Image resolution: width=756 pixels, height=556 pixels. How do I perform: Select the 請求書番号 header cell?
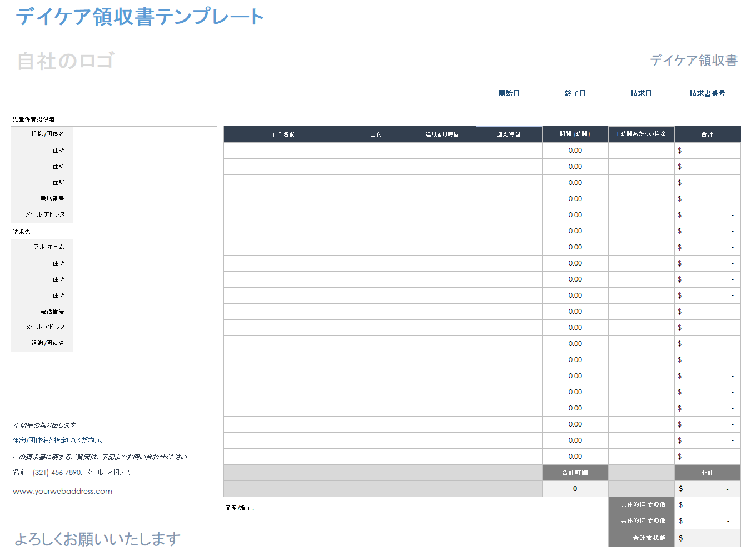click(x=708, y=93)
